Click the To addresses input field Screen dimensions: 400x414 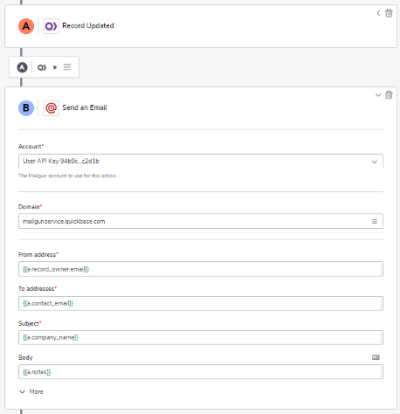click(x=201, y=303)
